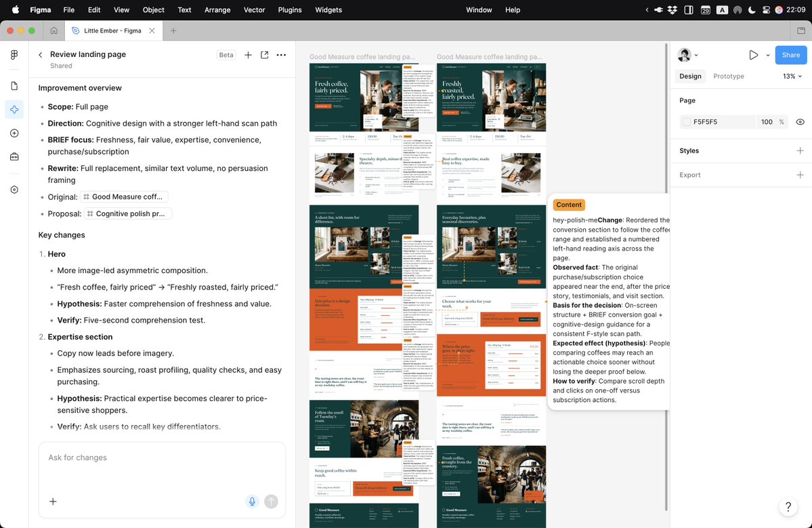Open the Plugins menu
This screenshot has height=528, width=812.
point(289,10)
